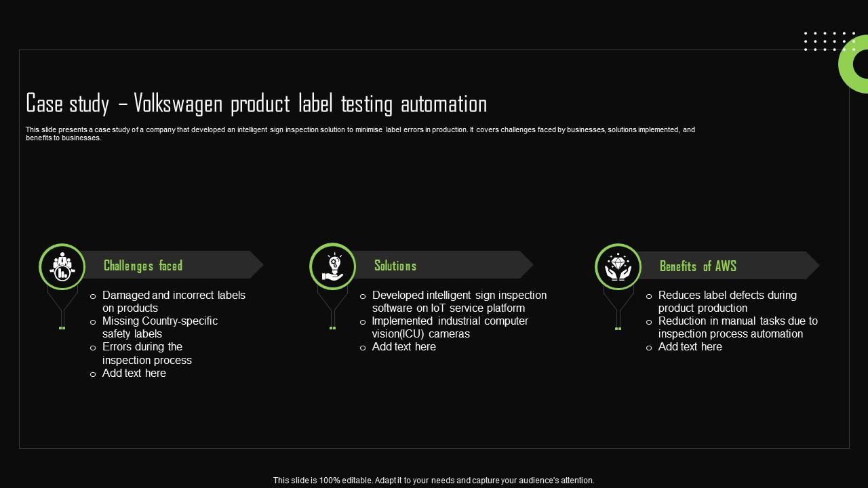Click 'Add text here' under Challenges faced

point(134,373)
